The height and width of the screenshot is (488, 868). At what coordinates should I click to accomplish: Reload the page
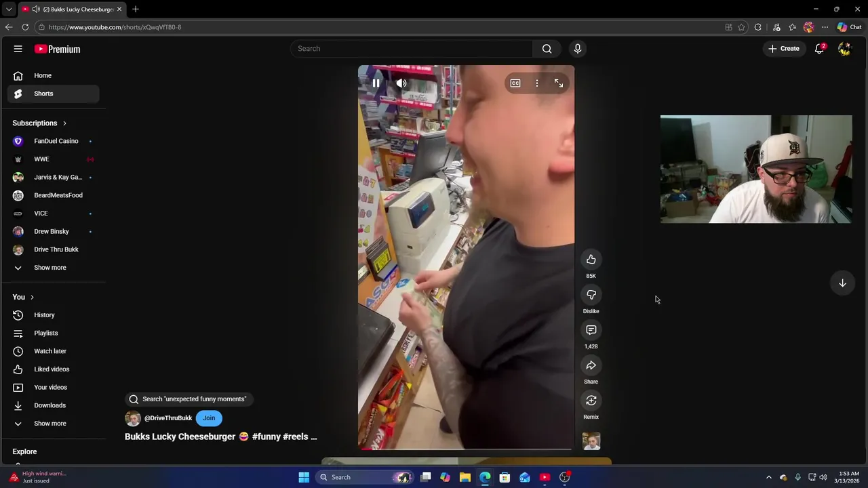point(25,27)
